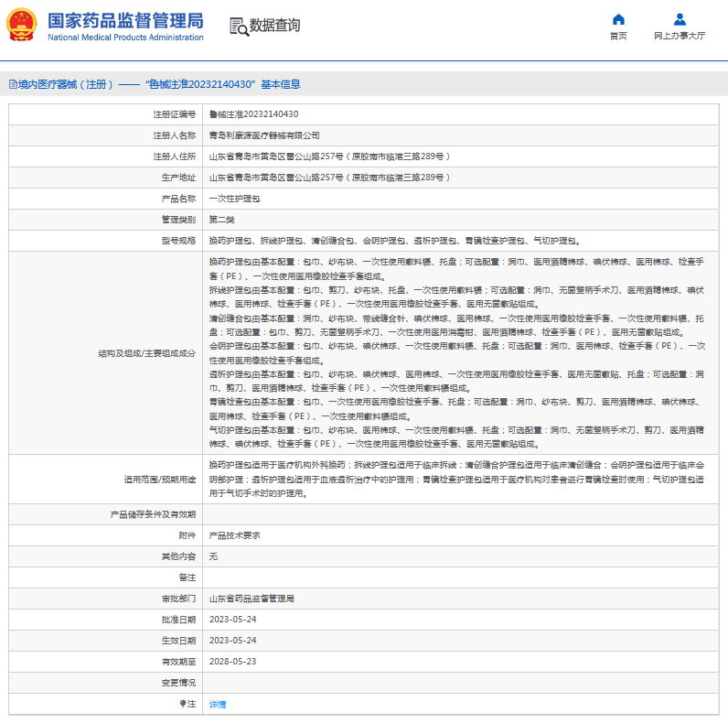Click the 国家药品监督管理局 title

point(125,21)
